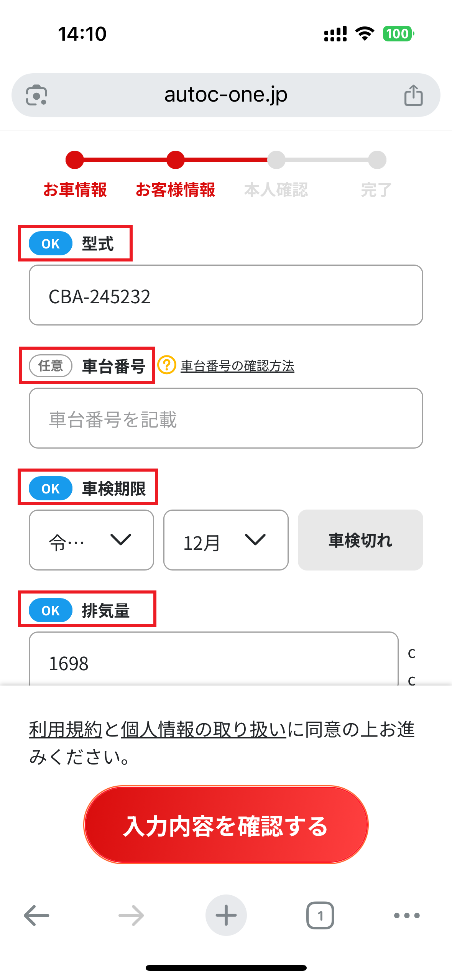Open the 利用規約 link
This screenshot has width=452, height=980.
coord(66,729)
